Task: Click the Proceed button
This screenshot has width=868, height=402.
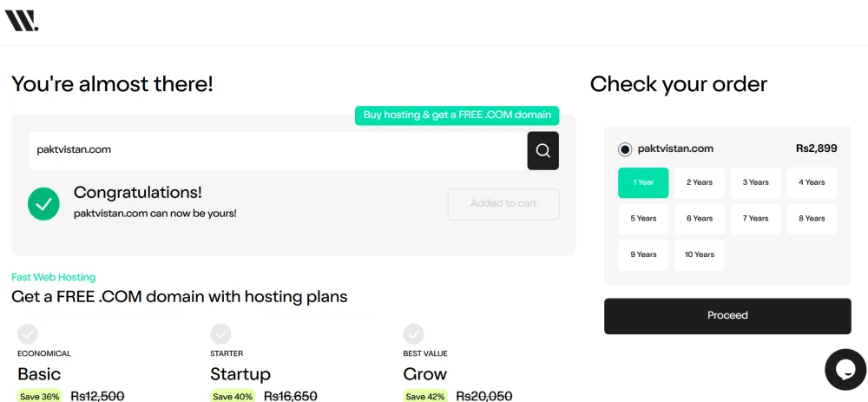Action: click(x=727, y=316)
